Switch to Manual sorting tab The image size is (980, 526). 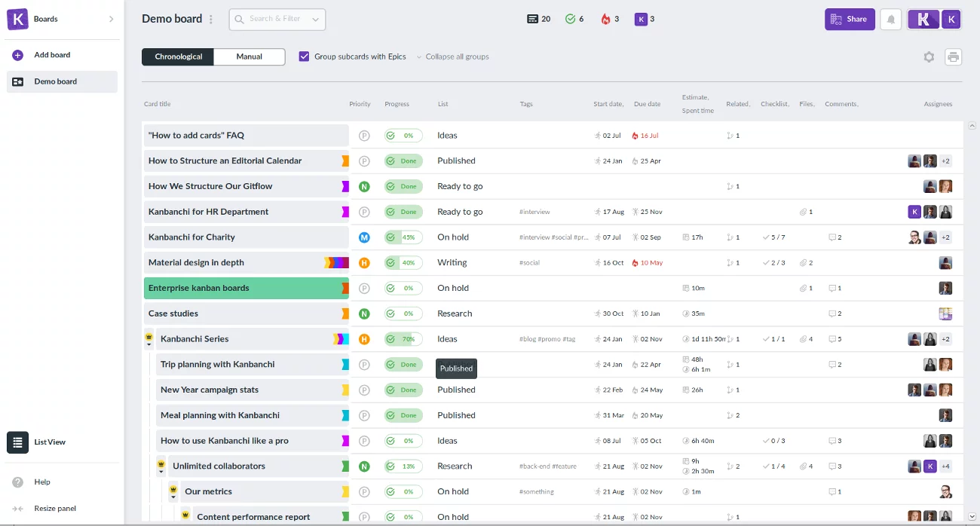[250, 57]
